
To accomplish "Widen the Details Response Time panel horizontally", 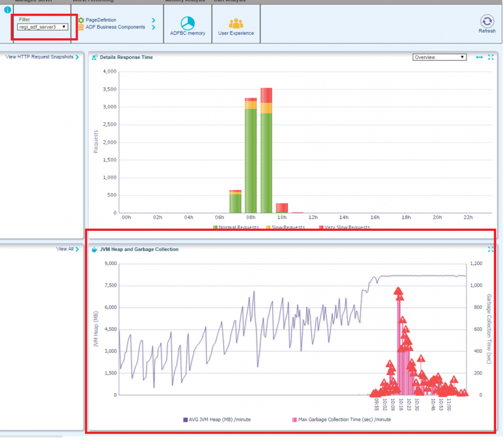I will click(x=479, y=58).
